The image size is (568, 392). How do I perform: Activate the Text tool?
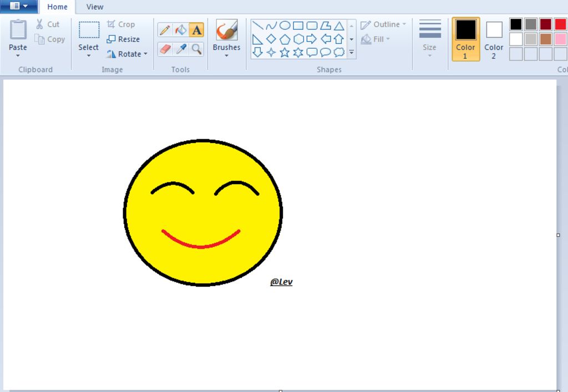197,30
